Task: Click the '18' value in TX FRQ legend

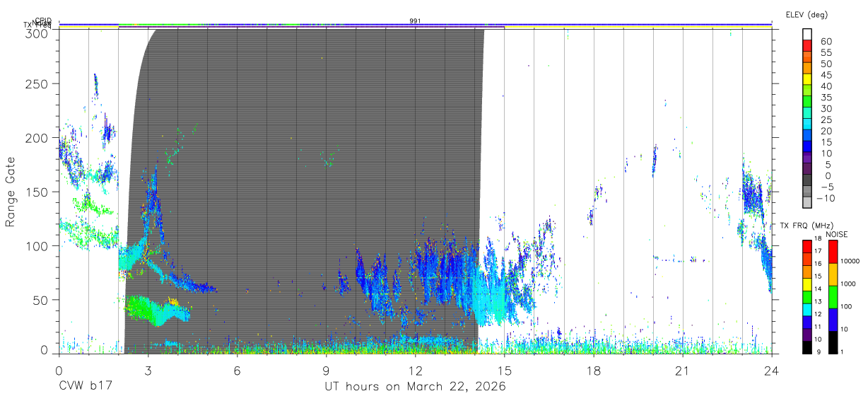Action: tap(818, 238)
